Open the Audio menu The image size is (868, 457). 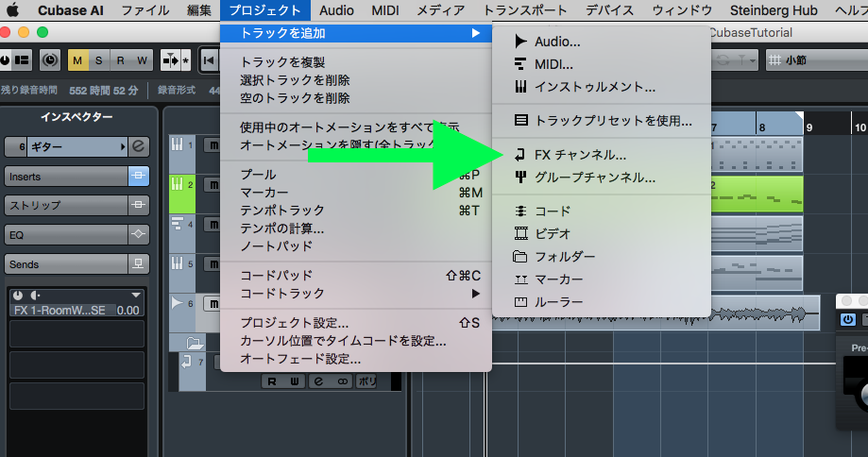(x=336, y=10)
